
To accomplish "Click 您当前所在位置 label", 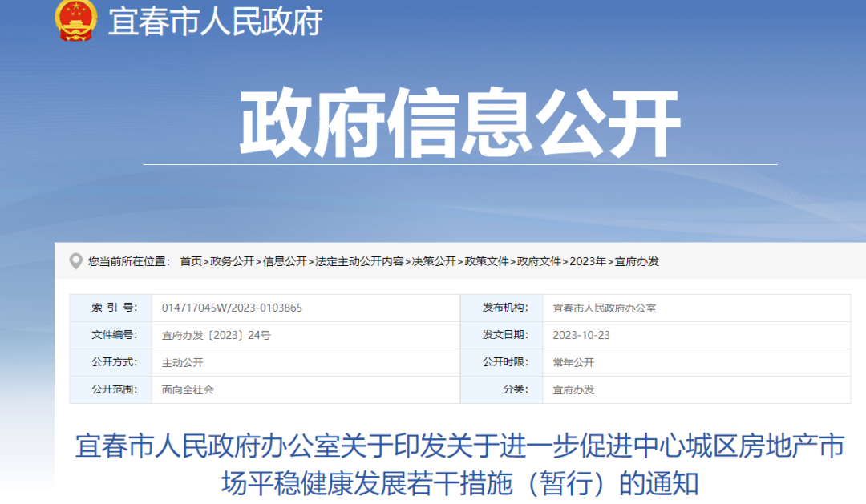I will point(129,261).
